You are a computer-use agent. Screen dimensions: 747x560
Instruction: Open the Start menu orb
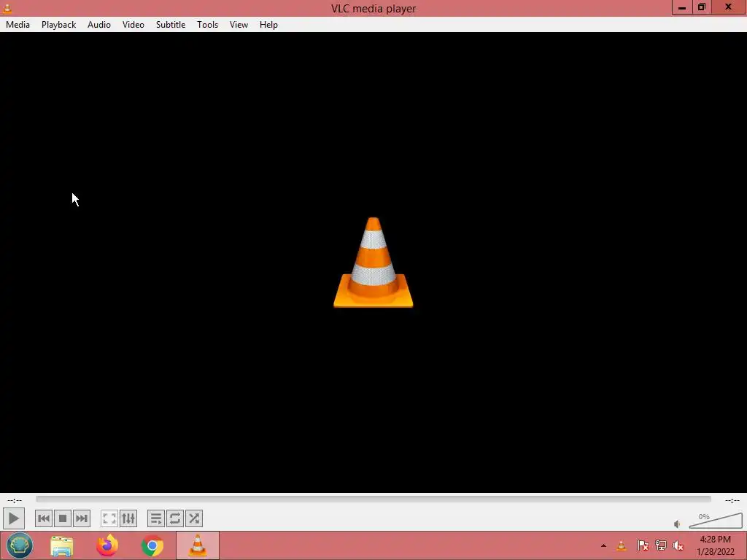tap(20, 545)
